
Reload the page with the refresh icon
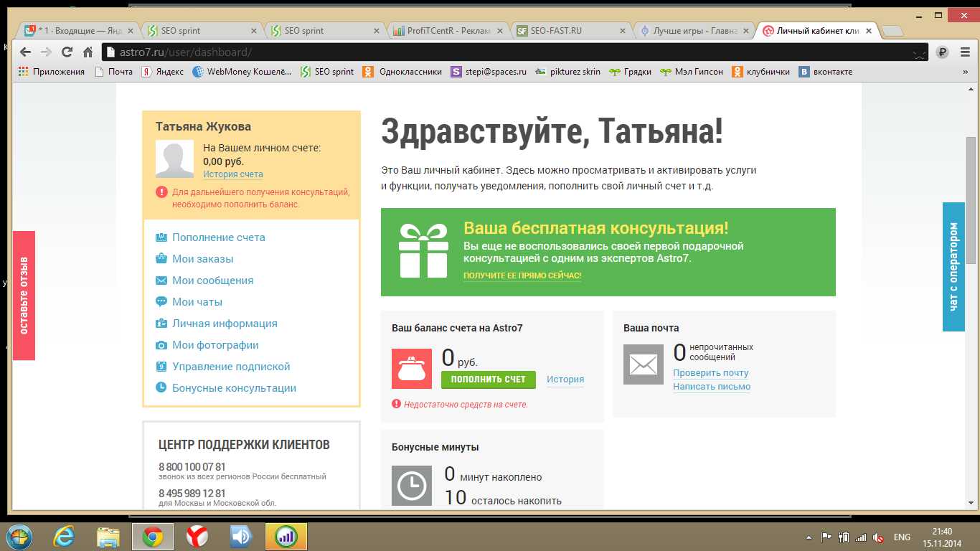67,52
